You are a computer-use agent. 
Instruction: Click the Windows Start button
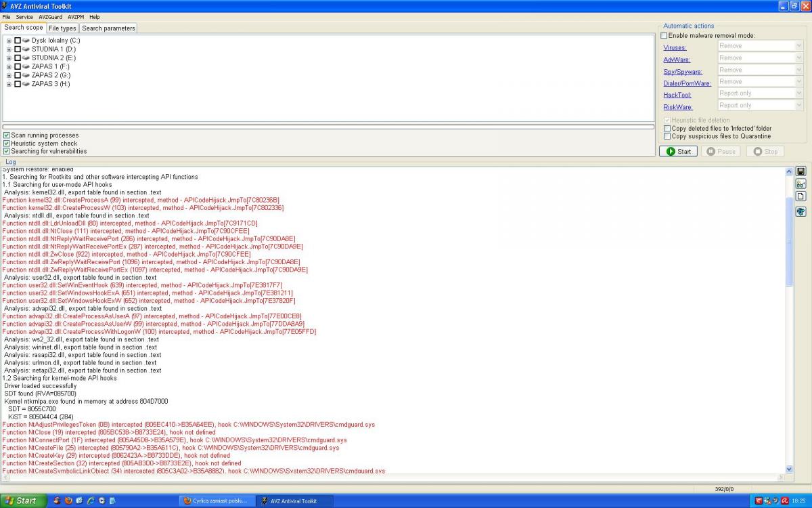click(x=24, y=501)
